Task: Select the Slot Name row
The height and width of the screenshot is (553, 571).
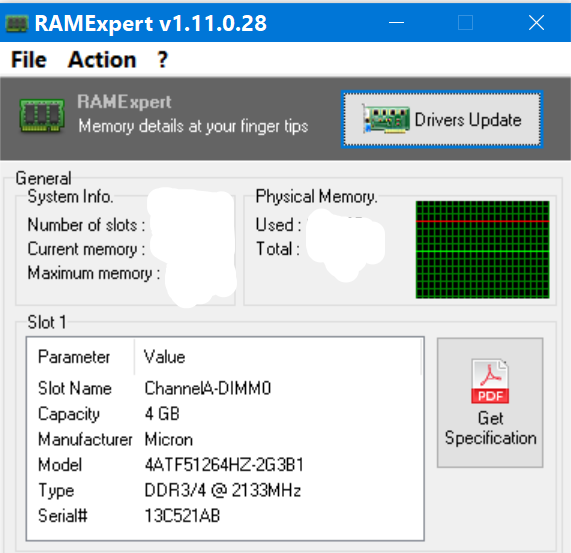Action: pyautogui.click(x=225, y=388)
